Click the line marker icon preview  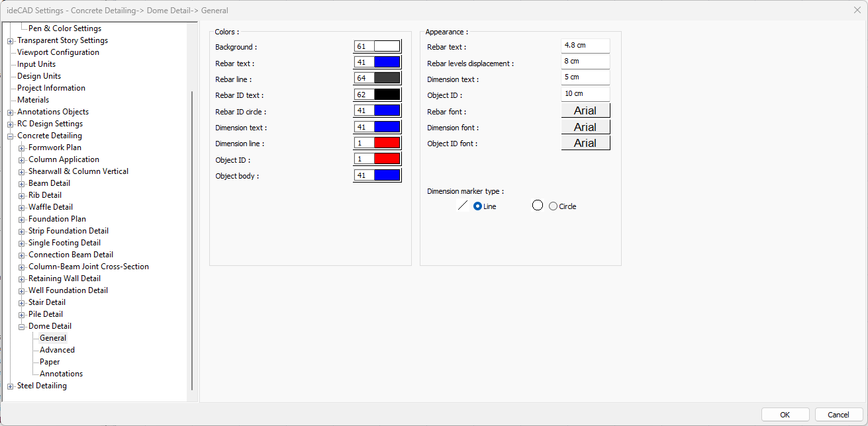463,206
